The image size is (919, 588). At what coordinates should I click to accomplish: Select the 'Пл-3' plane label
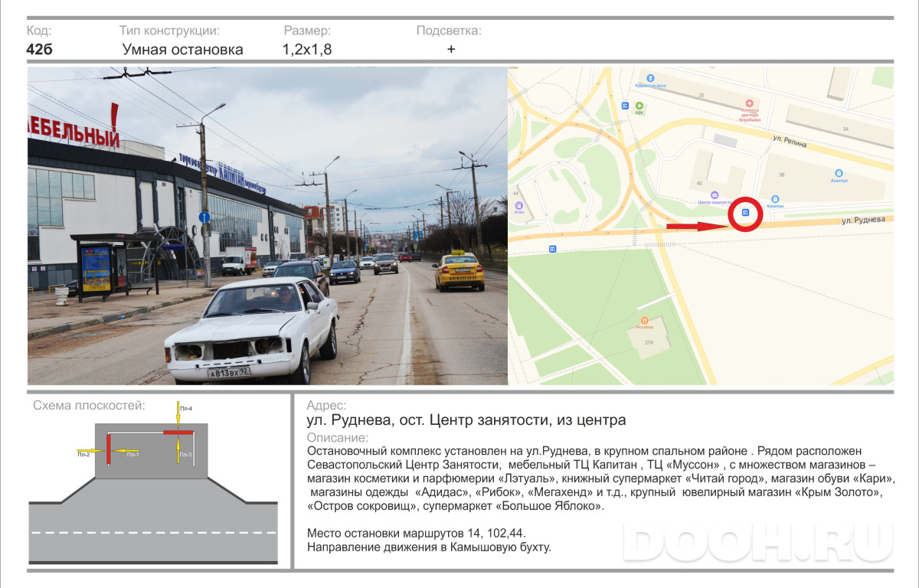pyautogui.click(x=186, y=455)
